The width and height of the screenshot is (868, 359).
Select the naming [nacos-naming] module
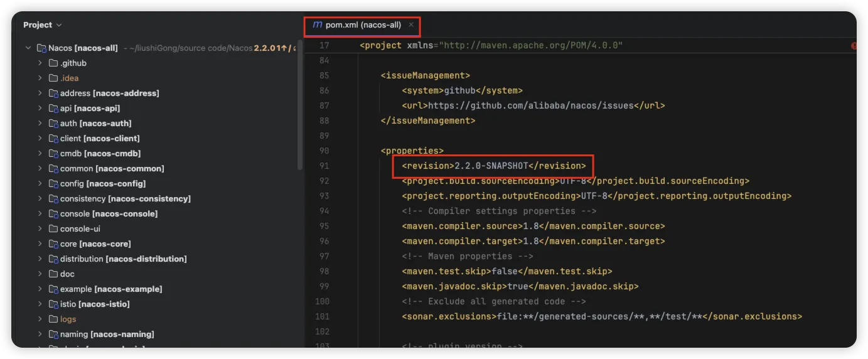[x=107, y=335]
